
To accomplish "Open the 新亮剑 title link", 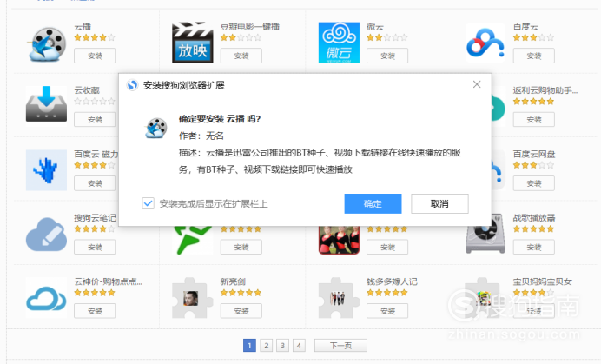I will [x=233, y=281].
